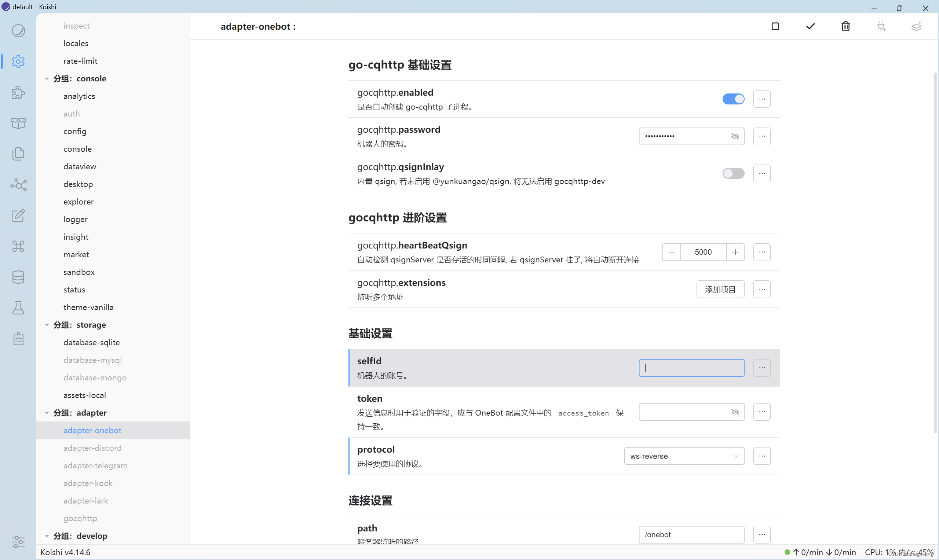
Task: Click the checkmark save config icon
Action: (810, 26)
